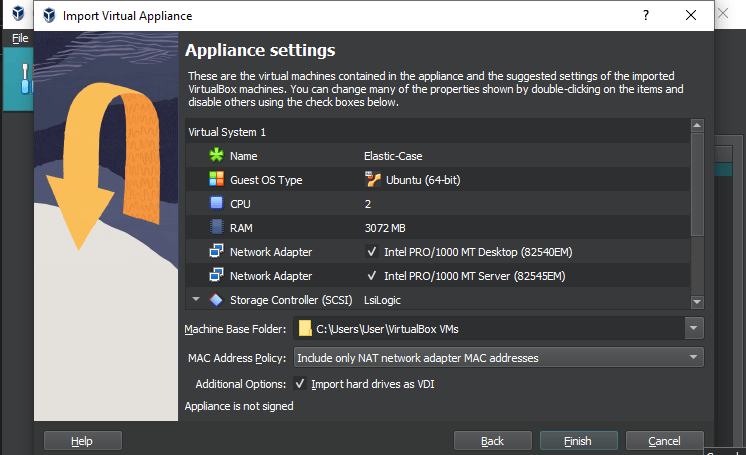
Task: Click the tools icon in VirtualBox Manager sidebar
Action: pos(25,79)
